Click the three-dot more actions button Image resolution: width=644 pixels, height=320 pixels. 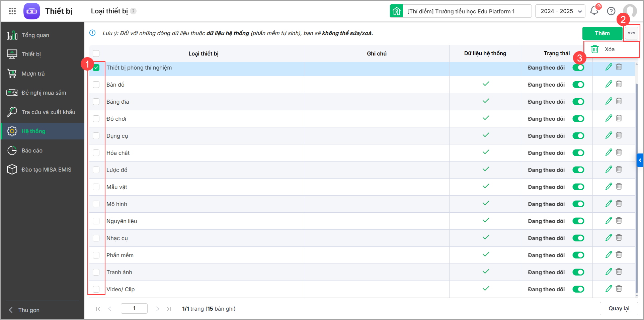632,33
